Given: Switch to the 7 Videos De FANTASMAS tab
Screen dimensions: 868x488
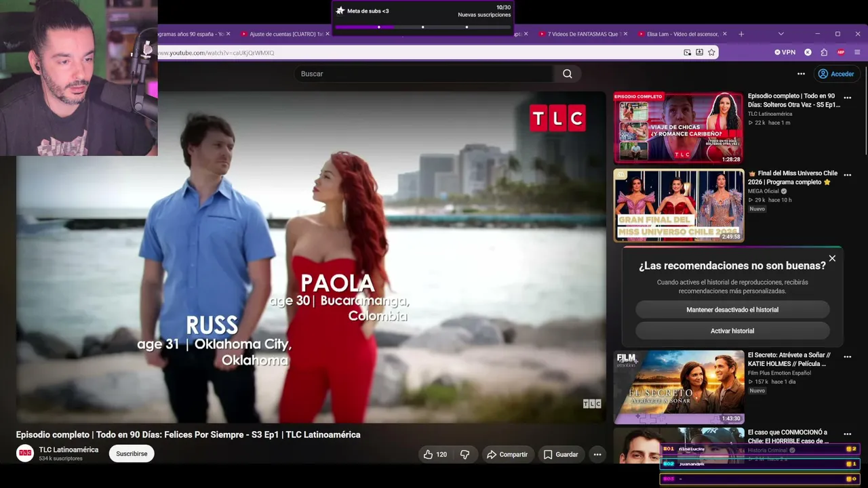Looking at the screenshot, I should pos(583,34).
